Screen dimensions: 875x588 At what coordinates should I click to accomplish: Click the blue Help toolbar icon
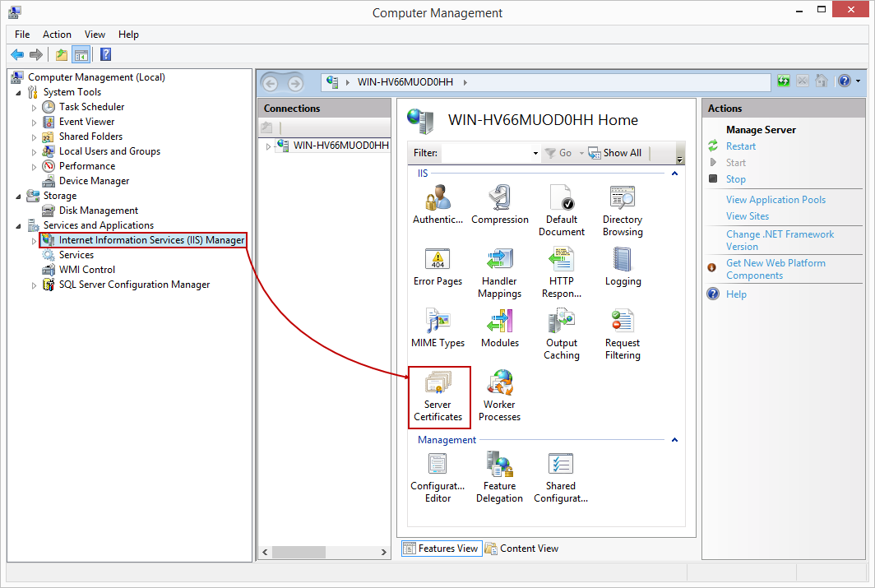pyautogui.click(x=105, y=54)
